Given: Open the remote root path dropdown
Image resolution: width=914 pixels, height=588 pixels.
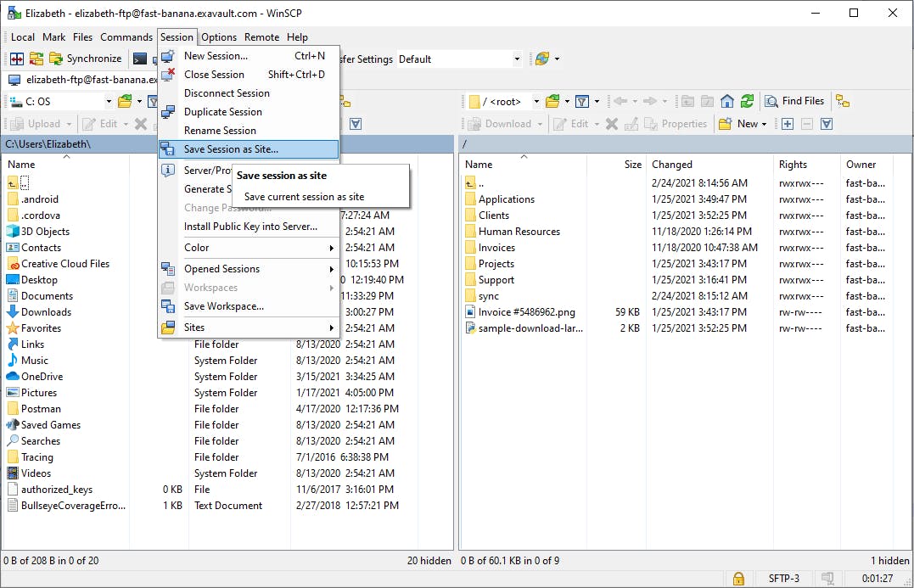Looking at the screenshot, I should 536,102.
